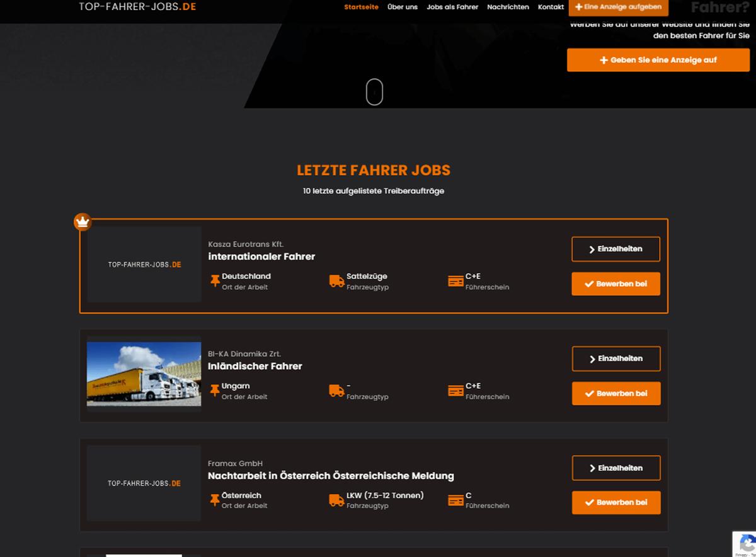The height and width of the screenshot is (557, 756).
Task: Click the license card icon in Framax listing
Action: coord(455,500)
